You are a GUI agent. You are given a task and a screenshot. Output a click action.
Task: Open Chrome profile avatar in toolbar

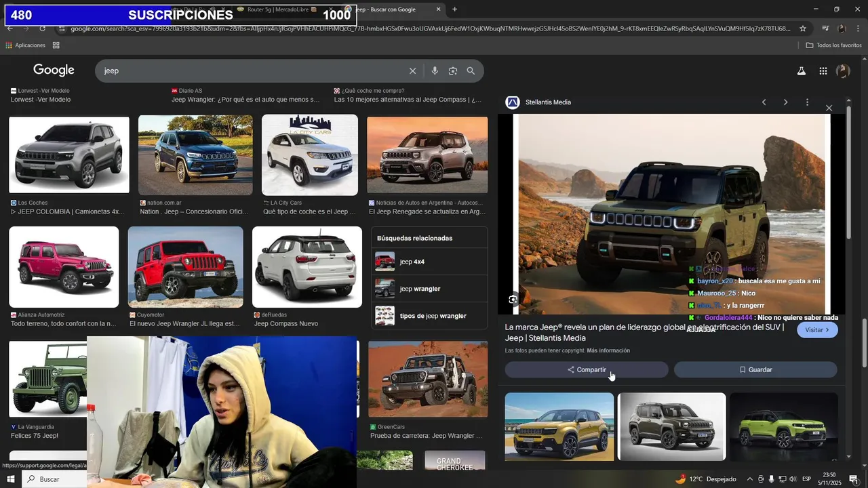tap(842, 28)
